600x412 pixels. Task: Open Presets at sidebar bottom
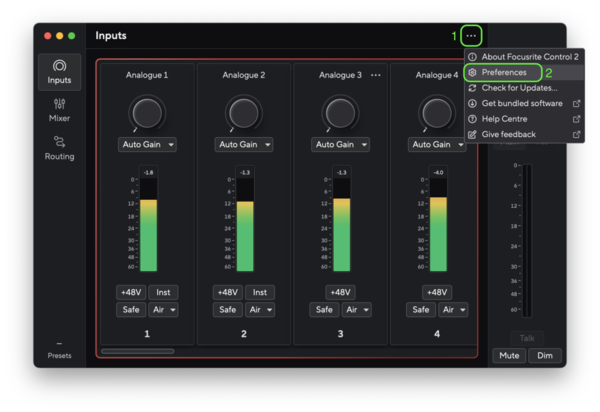coord(59,349)
